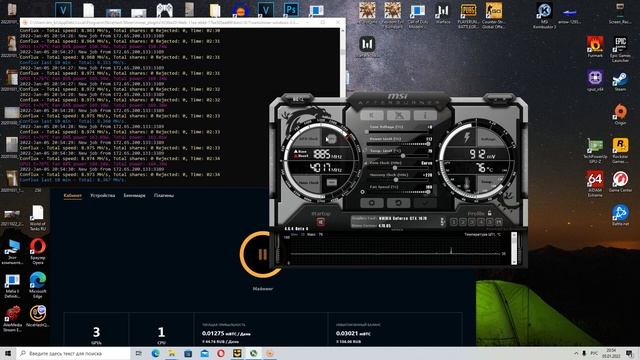Select Afterburner profile slot 4
640x360 pixels.
coord(481,222)
